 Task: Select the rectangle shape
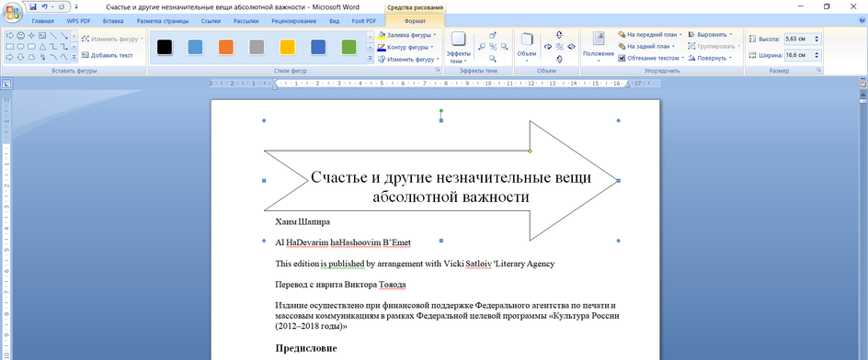[x=10, y=47]
